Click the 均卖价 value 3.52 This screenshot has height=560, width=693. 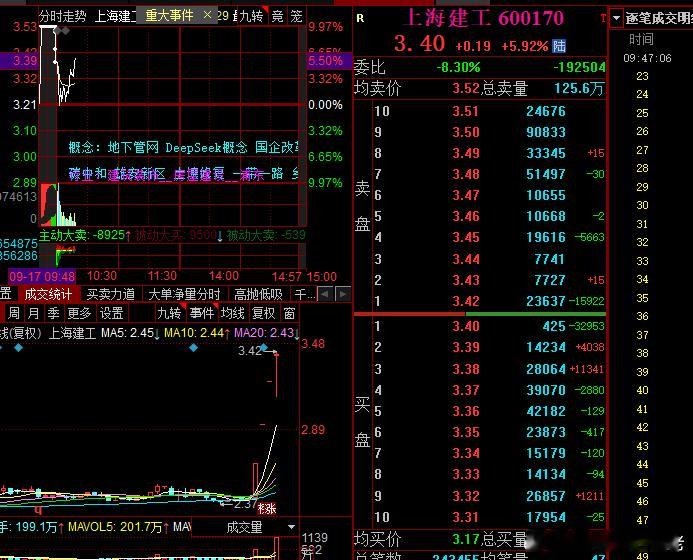(465, 88)
